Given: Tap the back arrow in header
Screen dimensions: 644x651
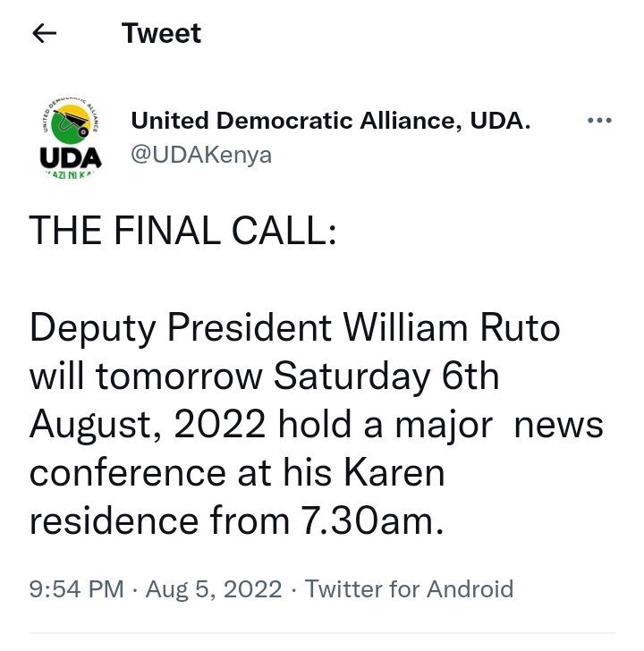Looking at the screenshot, I should tap(44, 34).
